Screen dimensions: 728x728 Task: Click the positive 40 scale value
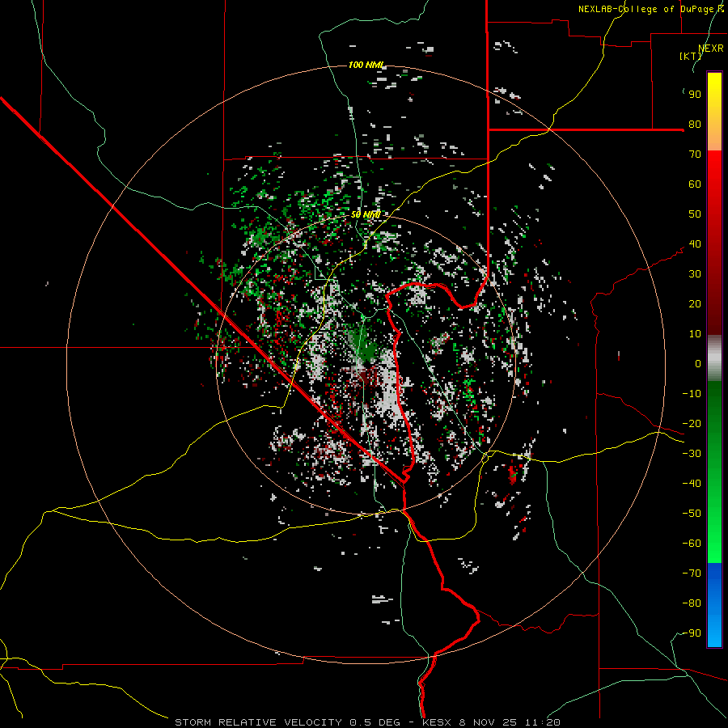(x=695, y=243)
